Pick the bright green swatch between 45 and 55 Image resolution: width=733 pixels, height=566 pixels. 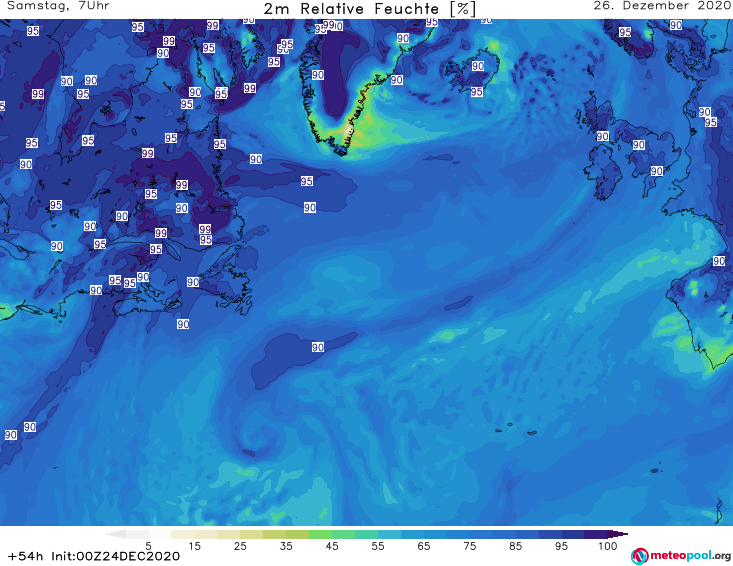pos(343,535)
